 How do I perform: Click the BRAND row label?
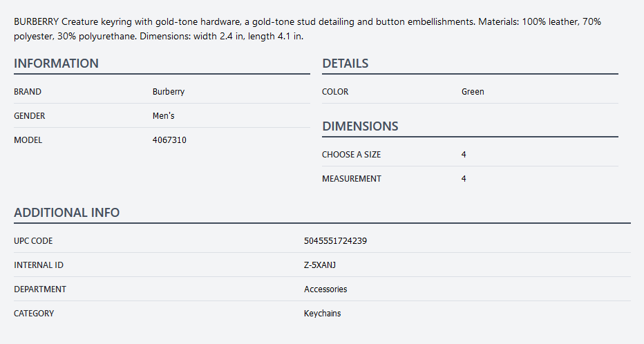coord(28,92)
